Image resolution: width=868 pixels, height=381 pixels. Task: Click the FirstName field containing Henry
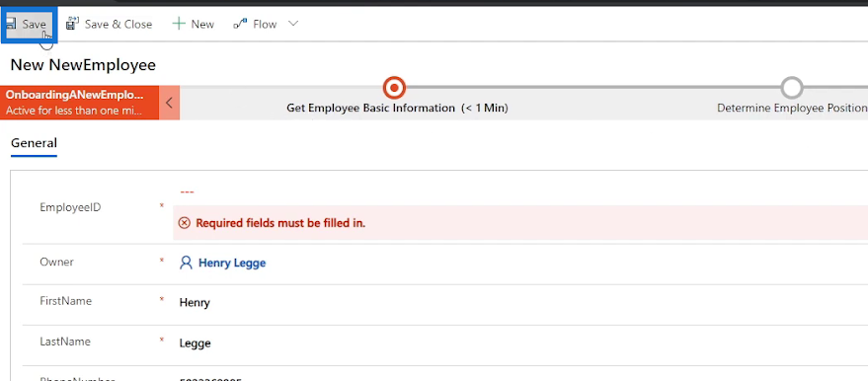(520, 302)
